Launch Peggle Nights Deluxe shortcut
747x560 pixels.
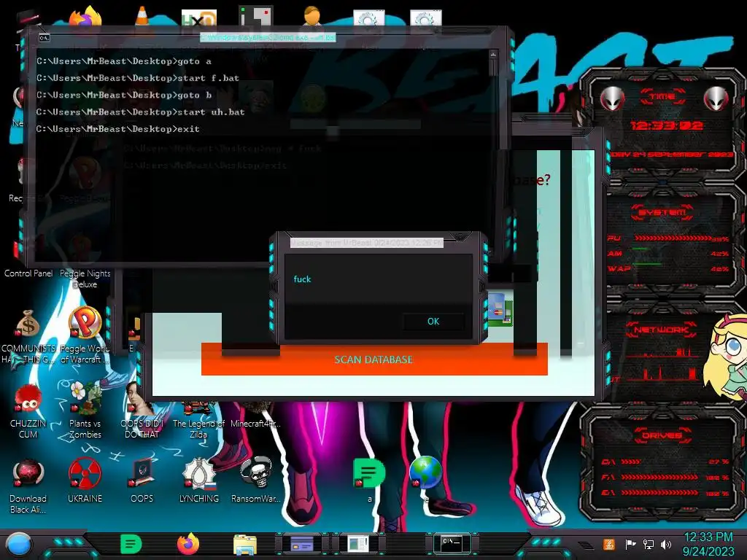[x=85, y=279]
